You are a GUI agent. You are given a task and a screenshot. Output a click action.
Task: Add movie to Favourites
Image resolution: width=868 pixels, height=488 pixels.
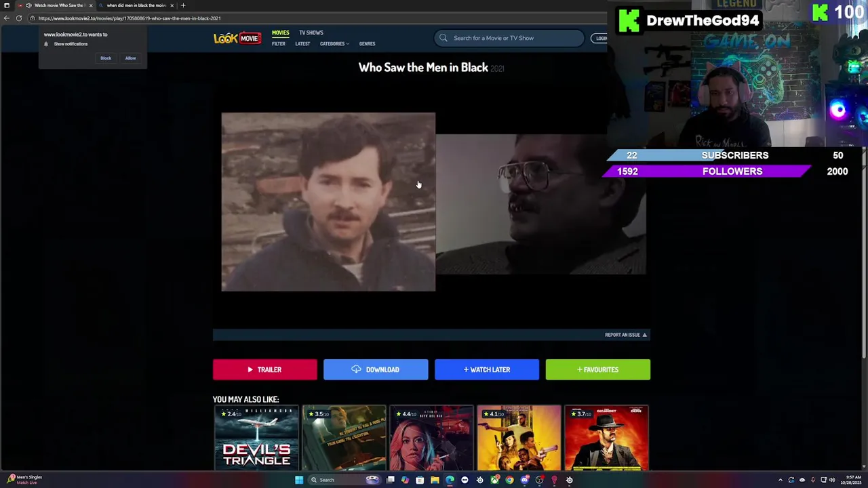coord(597,369)
